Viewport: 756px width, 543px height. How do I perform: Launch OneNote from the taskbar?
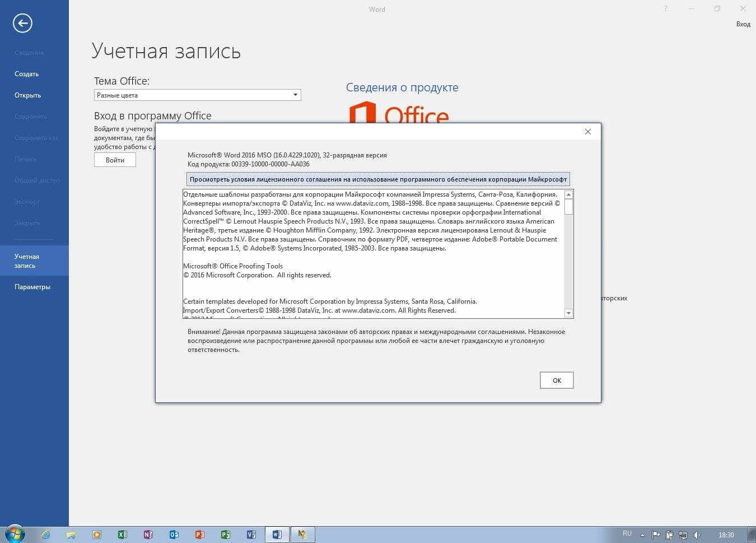pyautogui.click(x=148, y=535)
